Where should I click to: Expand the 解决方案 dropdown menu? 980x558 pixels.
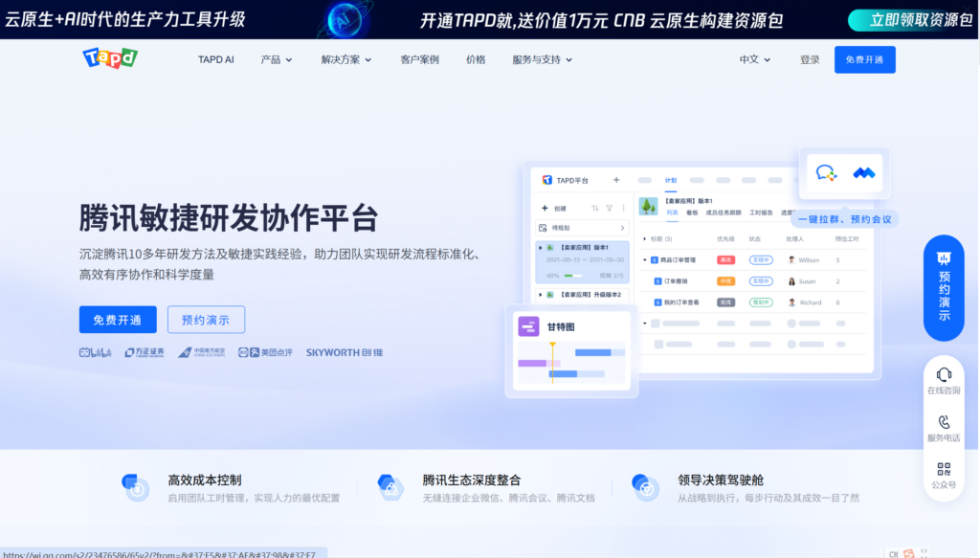tap(345, 59)
